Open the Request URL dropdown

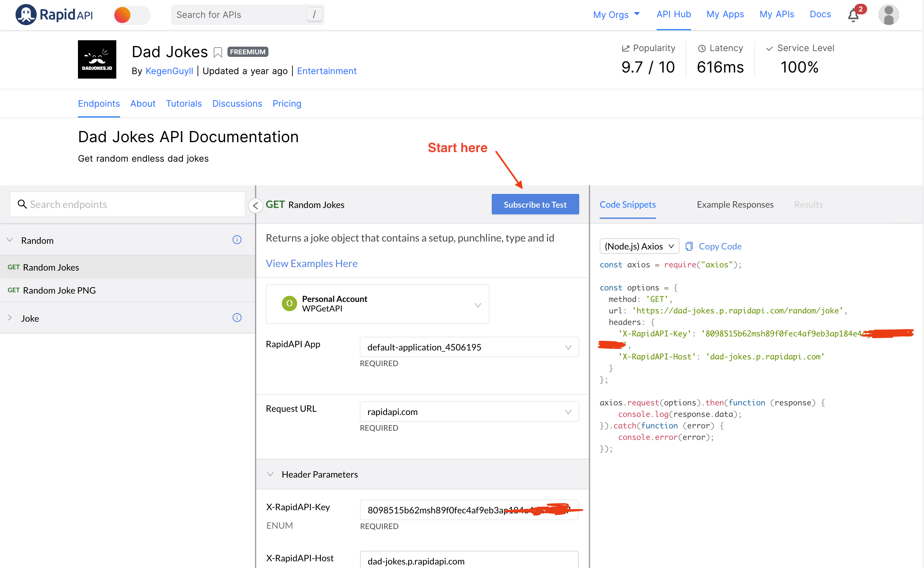tap(469, 412)
